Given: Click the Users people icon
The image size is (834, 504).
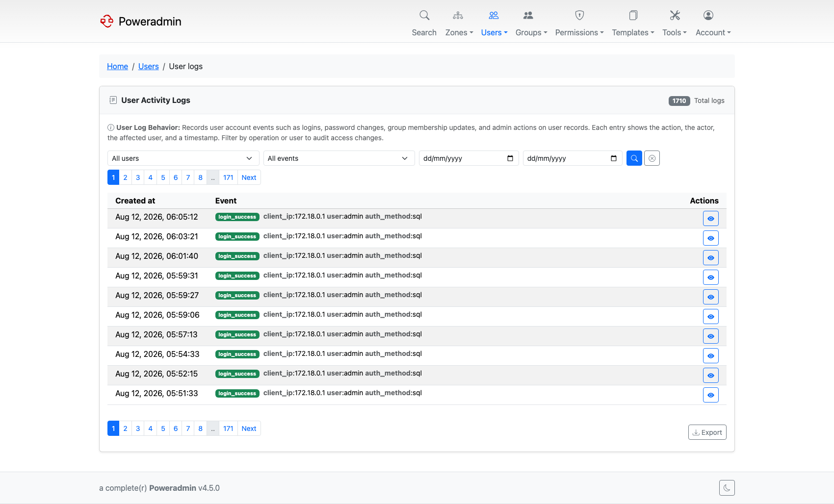Looking at the screenshot, I should [x=494, y=15].
